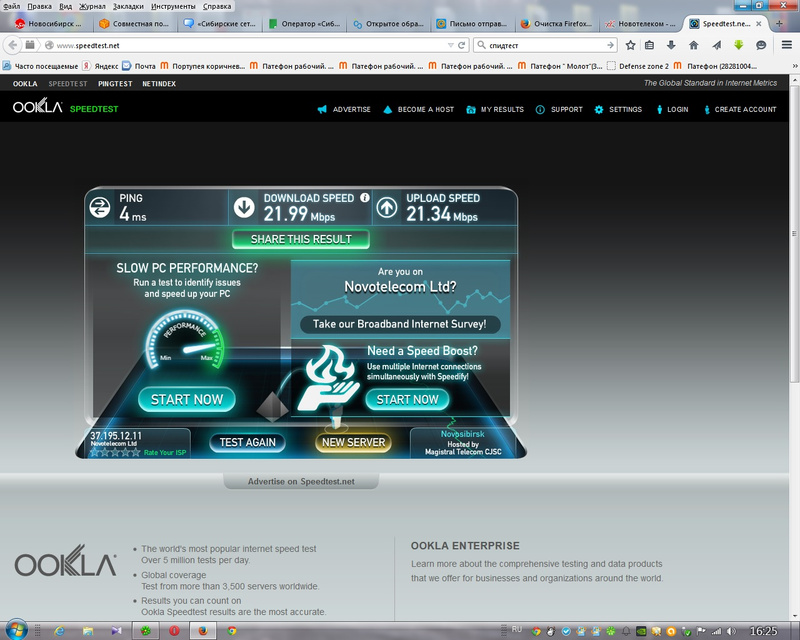Open the Инструменты menu
This screenshot has height=640, width=800.
[173, 6]
